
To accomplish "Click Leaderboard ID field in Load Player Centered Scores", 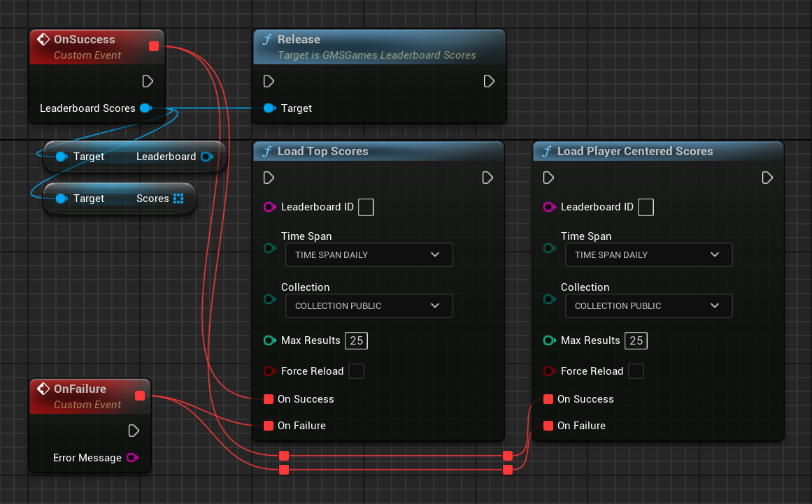I will click(x=646, y=207).
